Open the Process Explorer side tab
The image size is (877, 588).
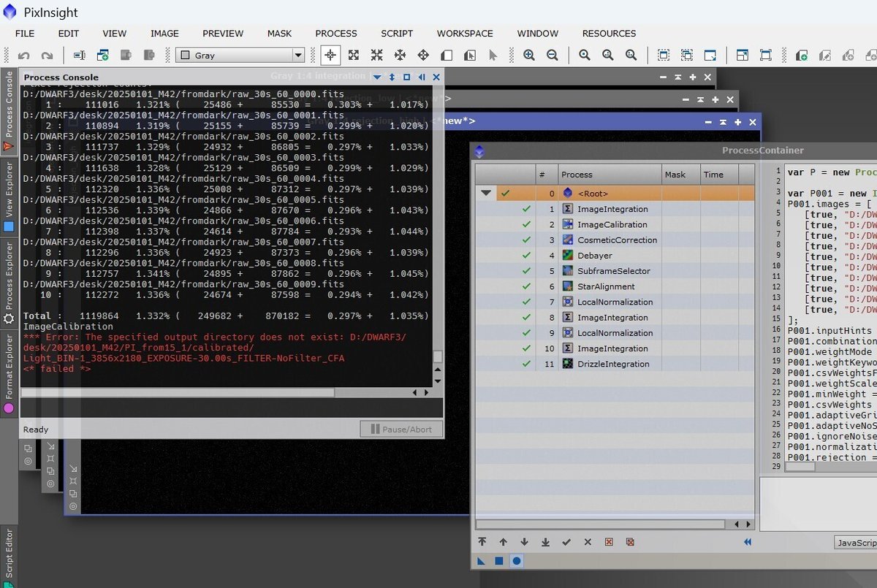pyautogui.click(x=9, y=283)
